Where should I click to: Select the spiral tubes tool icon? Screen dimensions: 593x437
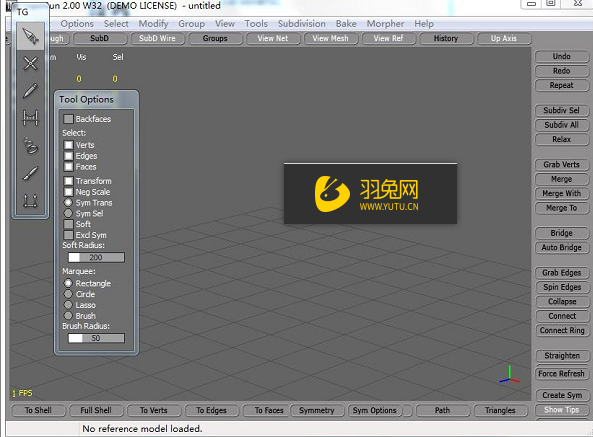30,146
